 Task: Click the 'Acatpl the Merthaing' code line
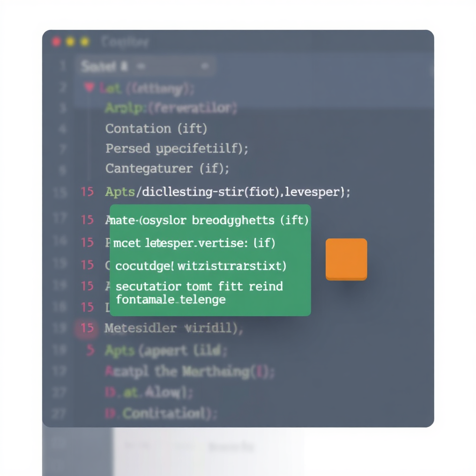[191, 371]
